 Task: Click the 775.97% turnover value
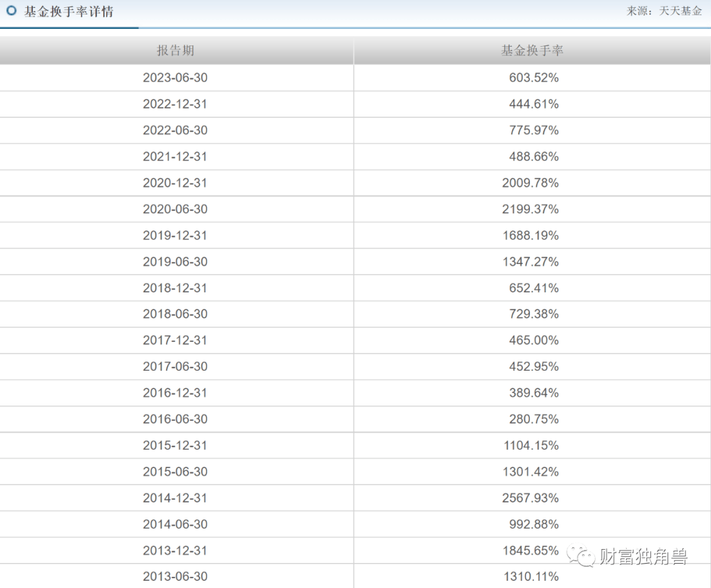tap(533, 130)
